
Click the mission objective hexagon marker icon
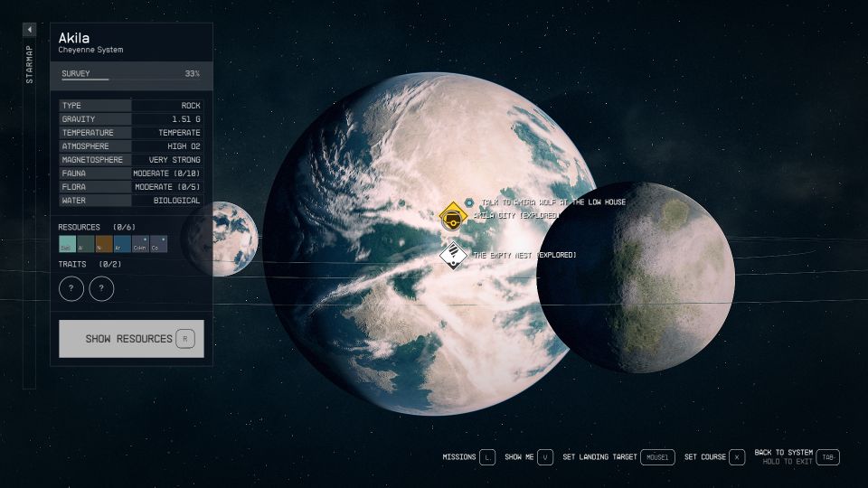pyautogui.click(x=469, y=202)
